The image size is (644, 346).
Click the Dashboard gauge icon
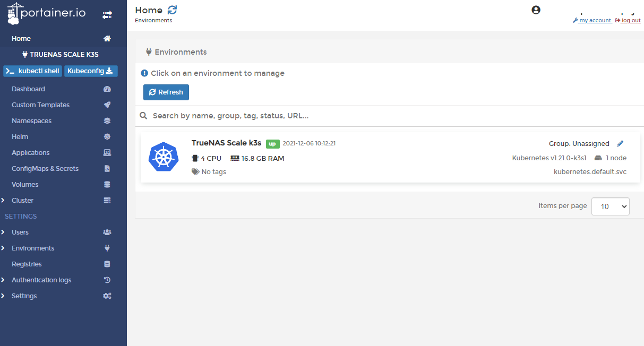pyautogui.click(x=107, y=89)
